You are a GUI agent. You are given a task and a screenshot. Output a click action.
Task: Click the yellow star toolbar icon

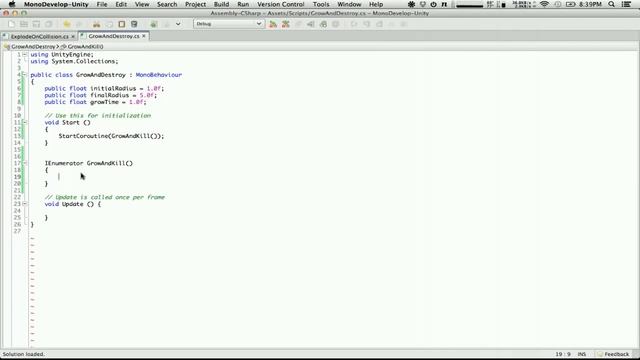tap(67, 24)
